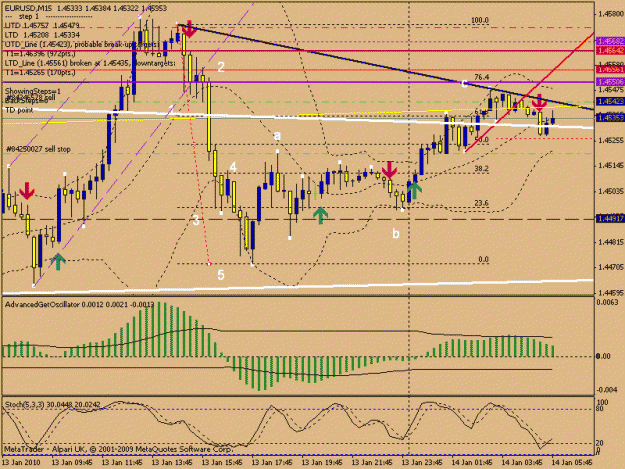The height and width of the screenshot is (469, 625).
Task: Click the red down arrow next to the 38.2 Fibonacci line
Action: [389, 170]
